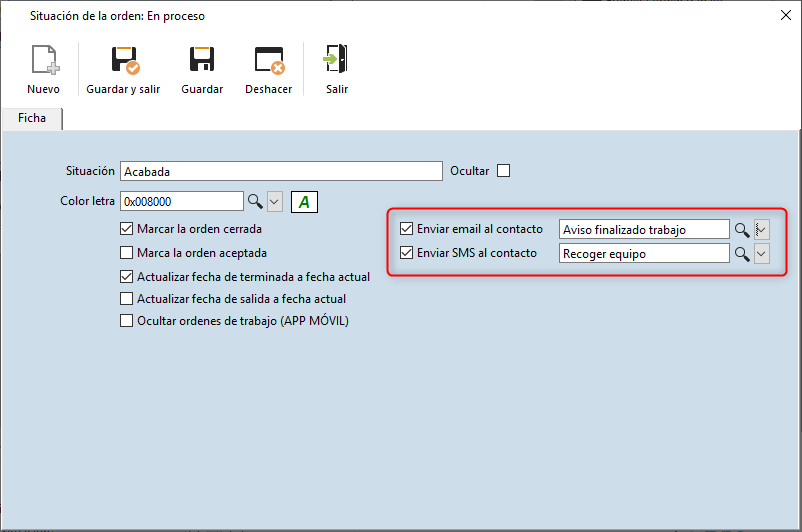
Task: Uncheck Marcar la orden cerrada
Action: 126,229
